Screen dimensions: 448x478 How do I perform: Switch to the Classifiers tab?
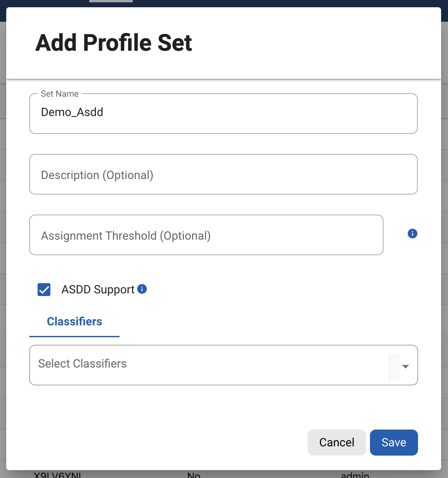pyautogui.click(x=74, y=322)
